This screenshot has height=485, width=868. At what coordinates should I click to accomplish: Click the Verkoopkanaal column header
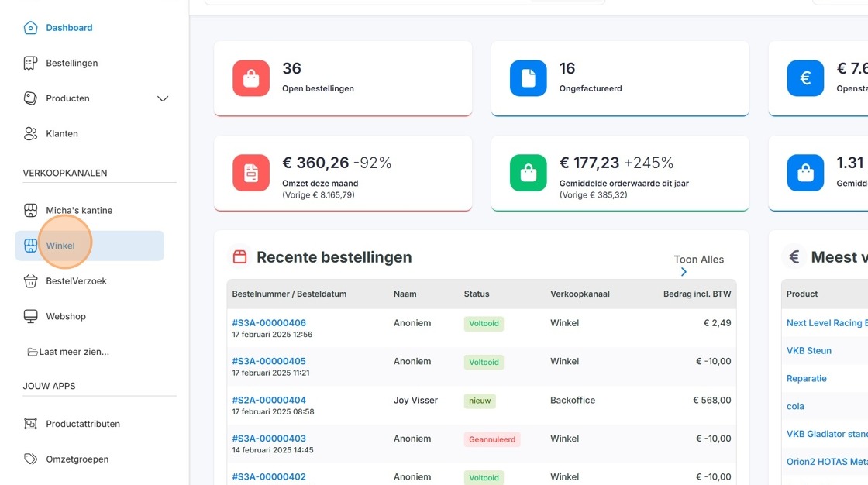tap(580, 294)
